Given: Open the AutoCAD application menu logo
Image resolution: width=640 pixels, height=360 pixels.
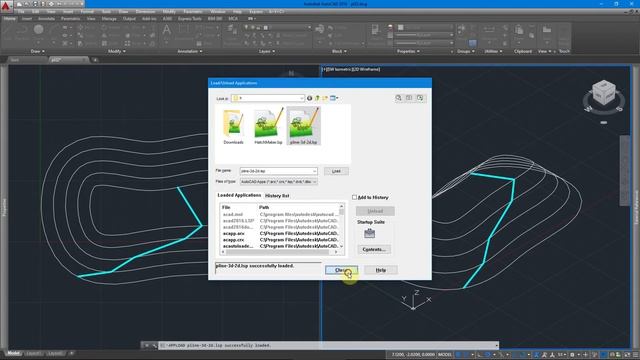Looking at the screenshot, I should (x=6, y=6).
